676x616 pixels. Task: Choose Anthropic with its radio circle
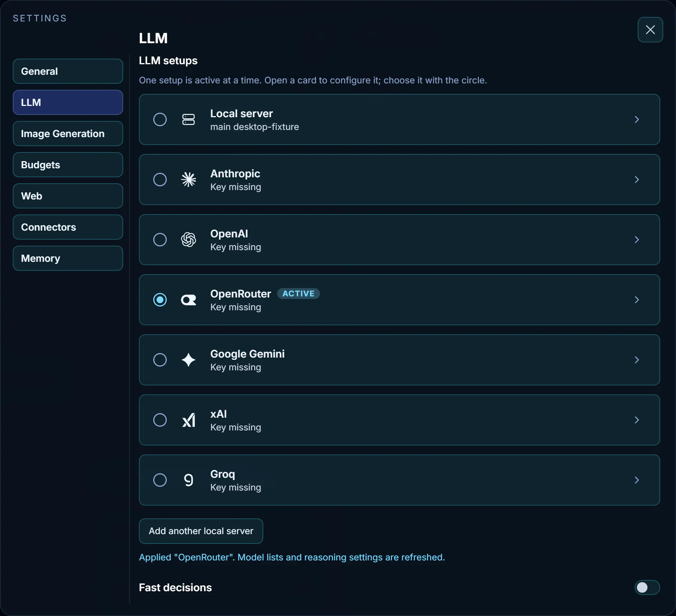click(x=160, y=180)
